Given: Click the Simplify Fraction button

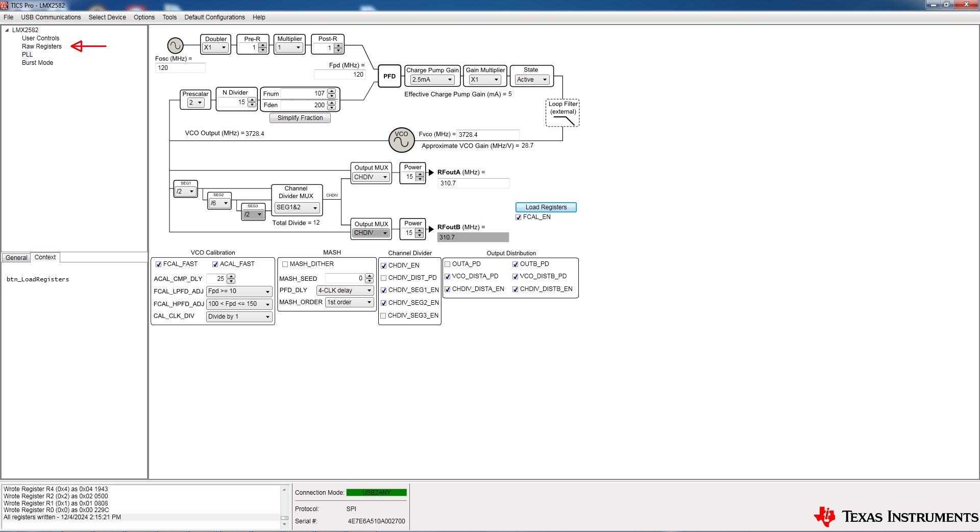Looking at the screenshot, I should click(300, 118).
